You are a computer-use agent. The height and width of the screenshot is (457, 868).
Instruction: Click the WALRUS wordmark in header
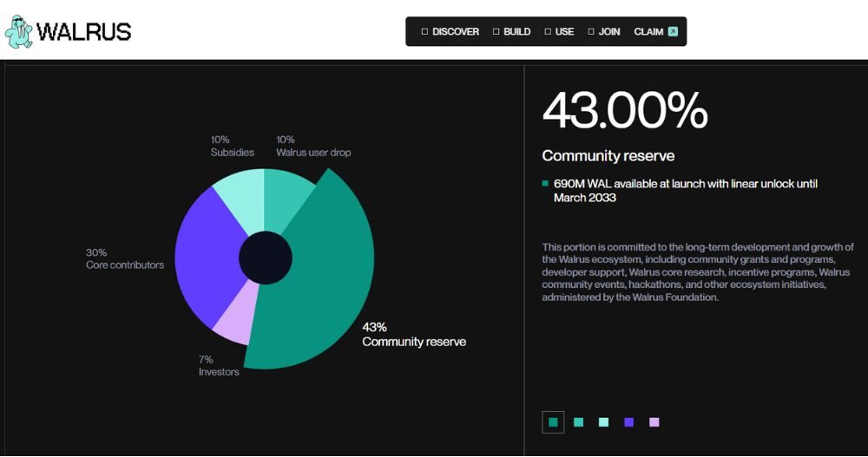click(83, 31)
